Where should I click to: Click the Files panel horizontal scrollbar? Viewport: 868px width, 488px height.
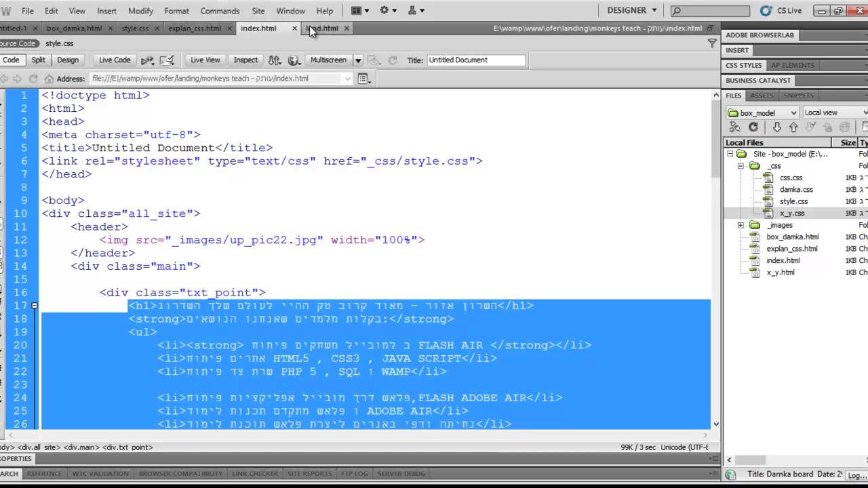795,460
